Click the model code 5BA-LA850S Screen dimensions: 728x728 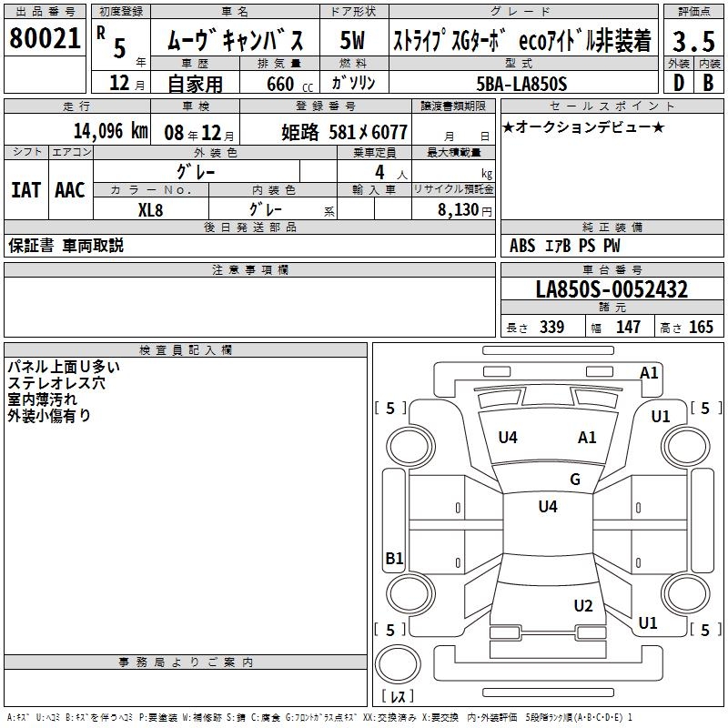pos(521,84)
